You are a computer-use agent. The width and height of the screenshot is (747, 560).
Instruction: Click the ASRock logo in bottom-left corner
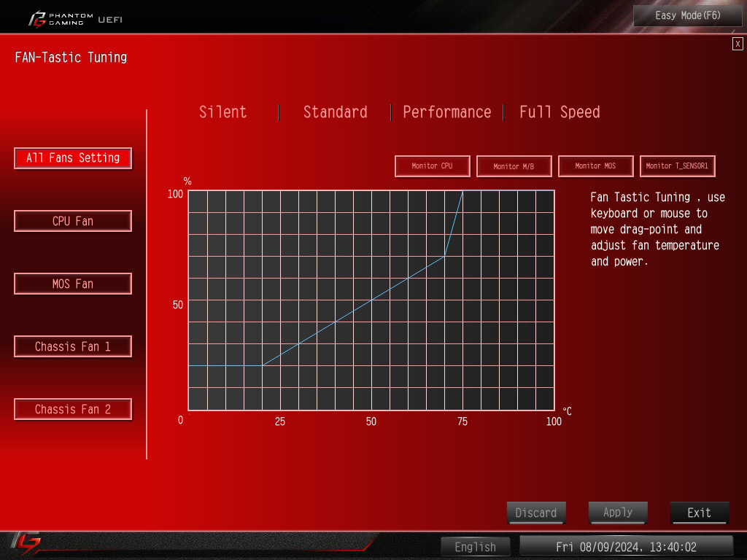pos(26,542)
